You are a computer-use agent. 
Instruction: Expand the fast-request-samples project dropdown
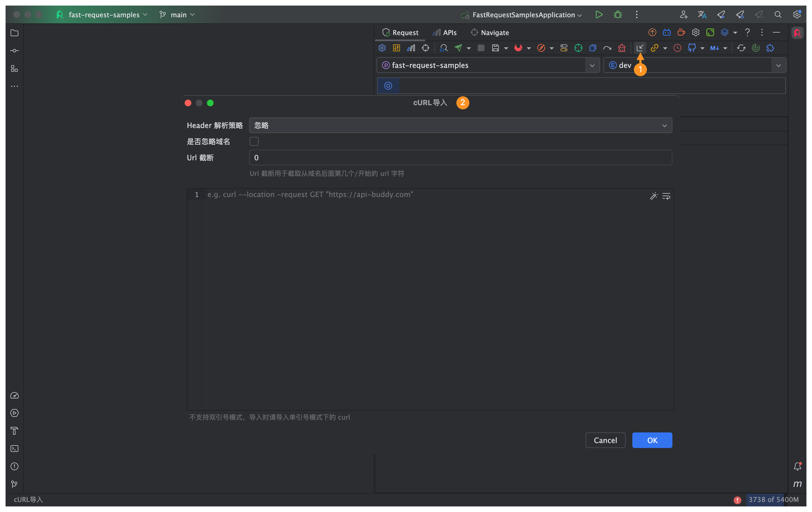tap(592, 65)
